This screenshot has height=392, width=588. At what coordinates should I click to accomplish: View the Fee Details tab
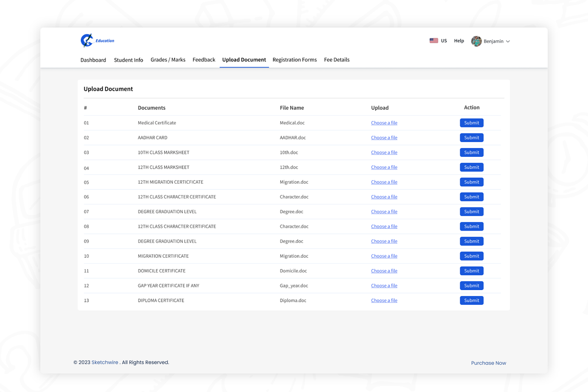coord(337,60)
